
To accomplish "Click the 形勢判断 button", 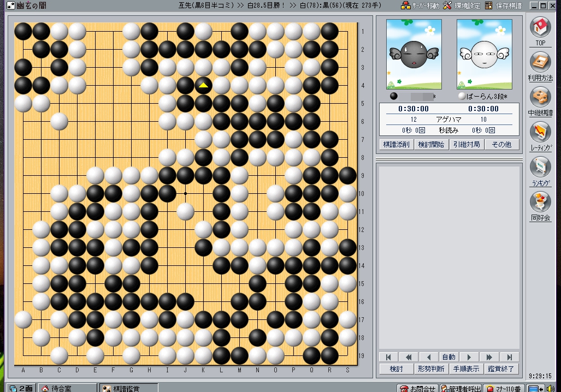I will tap(431, 369).
